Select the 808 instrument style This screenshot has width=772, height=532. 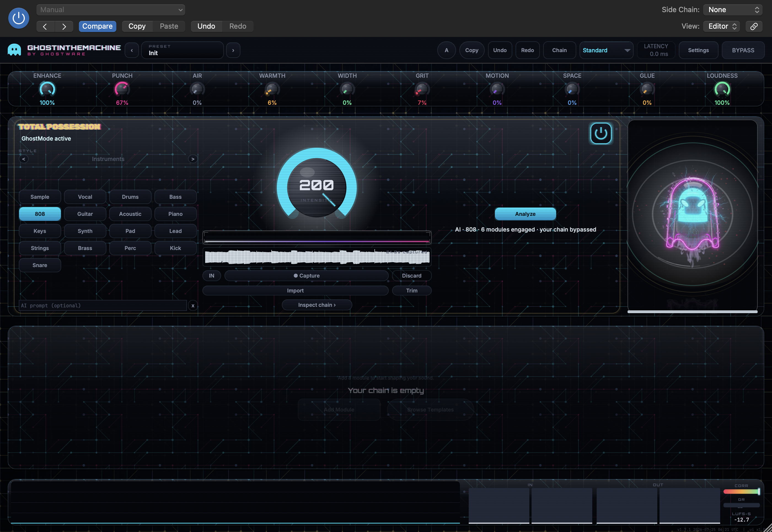coord(40,214)
